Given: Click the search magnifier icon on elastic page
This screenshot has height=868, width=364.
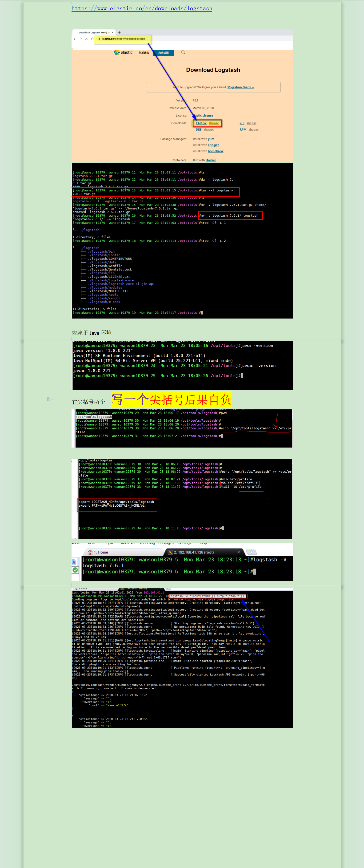Looking at the screenshot, I should [x=183, y=52].
